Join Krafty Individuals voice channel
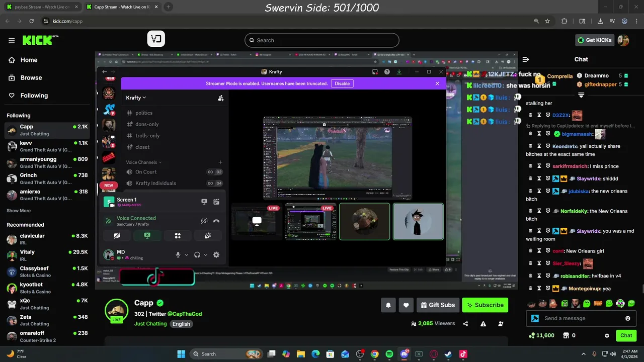The width and height of the screenshot is (644, 362). coord(174,183)
